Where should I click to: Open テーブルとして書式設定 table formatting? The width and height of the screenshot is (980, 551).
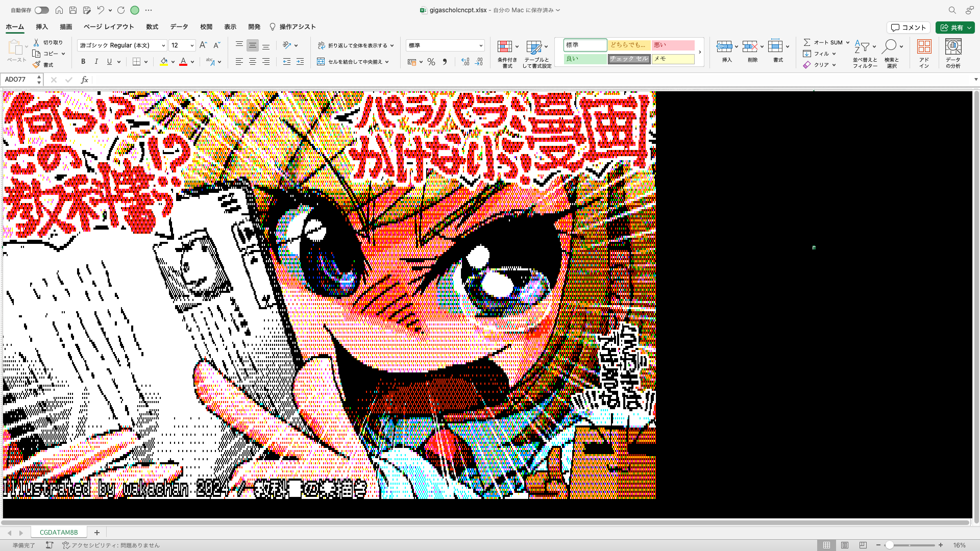[537, 53]
